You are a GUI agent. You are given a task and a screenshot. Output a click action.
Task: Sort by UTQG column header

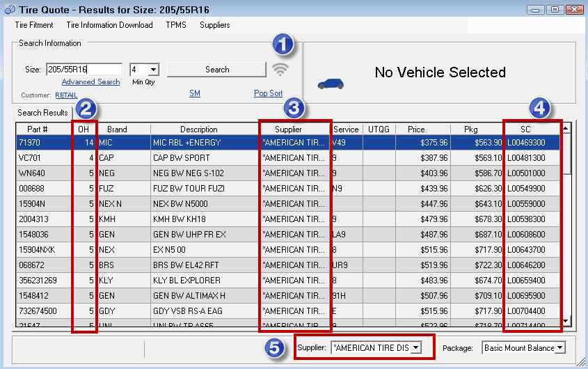click(379, 129)
